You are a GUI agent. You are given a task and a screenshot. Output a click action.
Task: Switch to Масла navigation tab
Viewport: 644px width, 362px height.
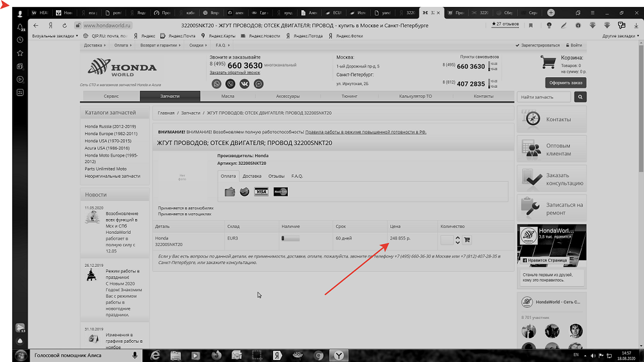point(227,96)
